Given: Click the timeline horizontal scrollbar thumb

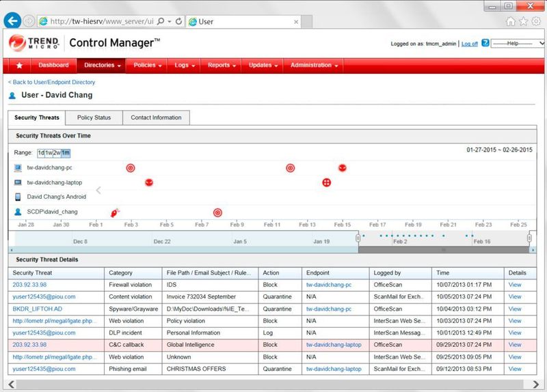Looking at the screenshot, I should click(443, 250).
